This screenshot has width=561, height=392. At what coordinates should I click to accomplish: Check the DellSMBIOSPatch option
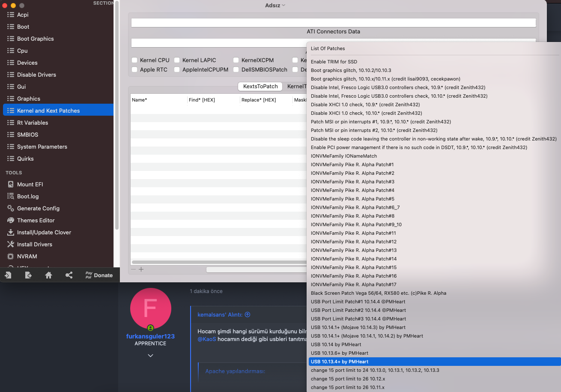[x=236, y=69]
